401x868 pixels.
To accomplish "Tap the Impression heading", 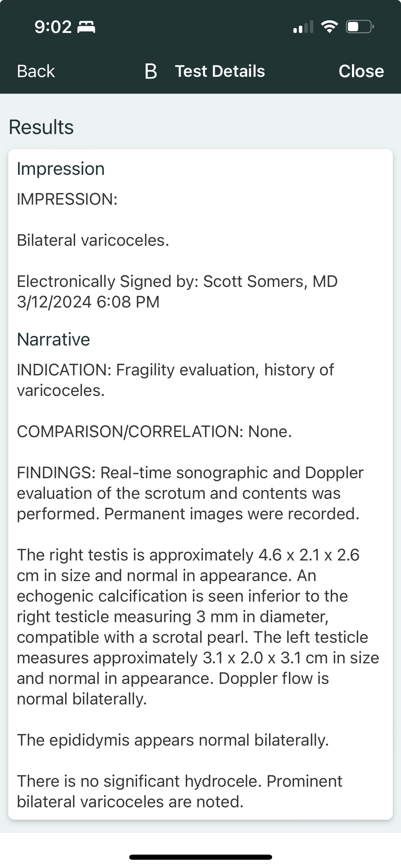I will coord(61,169).
